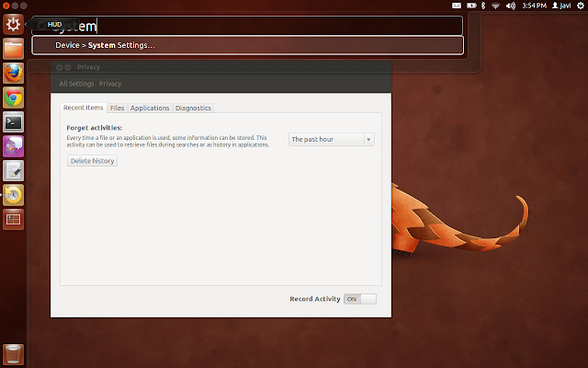Expand the 'The past hour' dropdown
The width and height of the screenshot is (588, 368).
(x=332, y=139)
